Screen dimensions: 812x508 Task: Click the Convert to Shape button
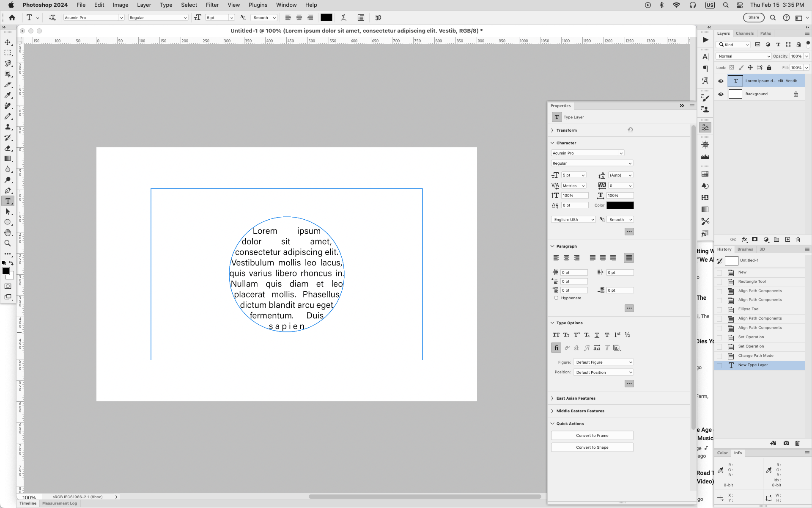(592, 447)
